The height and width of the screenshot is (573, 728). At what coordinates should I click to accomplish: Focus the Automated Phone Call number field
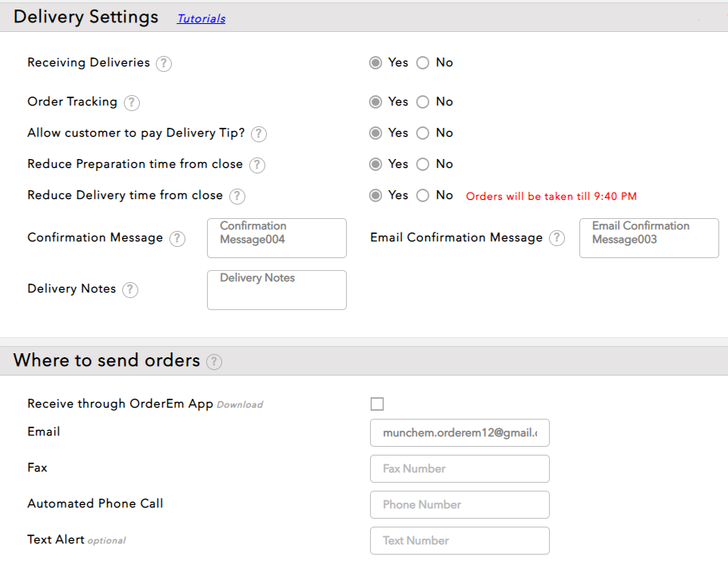[459, 504]
